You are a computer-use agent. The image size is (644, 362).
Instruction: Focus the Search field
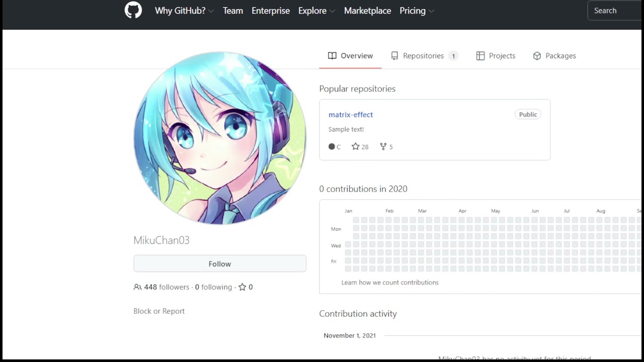(x=615, y=11)
